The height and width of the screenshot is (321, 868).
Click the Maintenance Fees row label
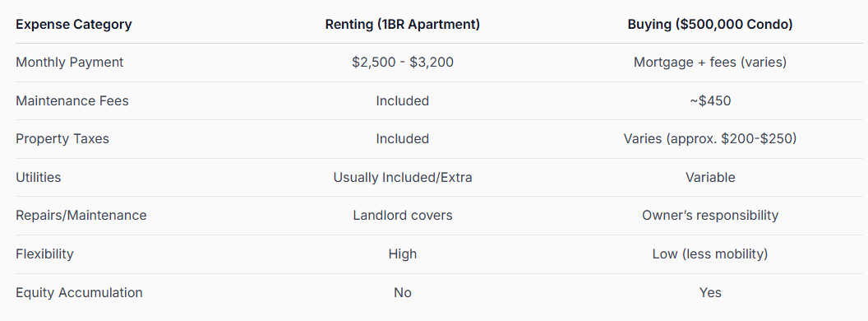tap(72, 101)
